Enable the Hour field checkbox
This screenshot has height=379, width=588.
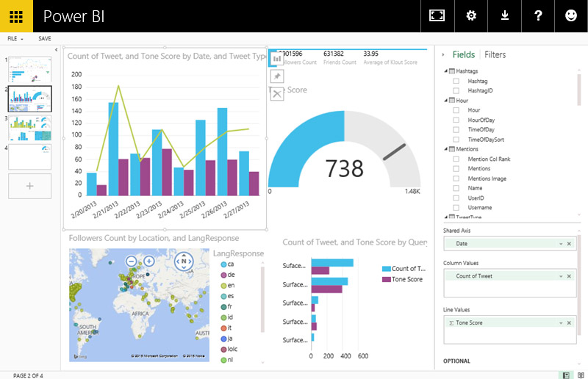(x=456, y=110)
